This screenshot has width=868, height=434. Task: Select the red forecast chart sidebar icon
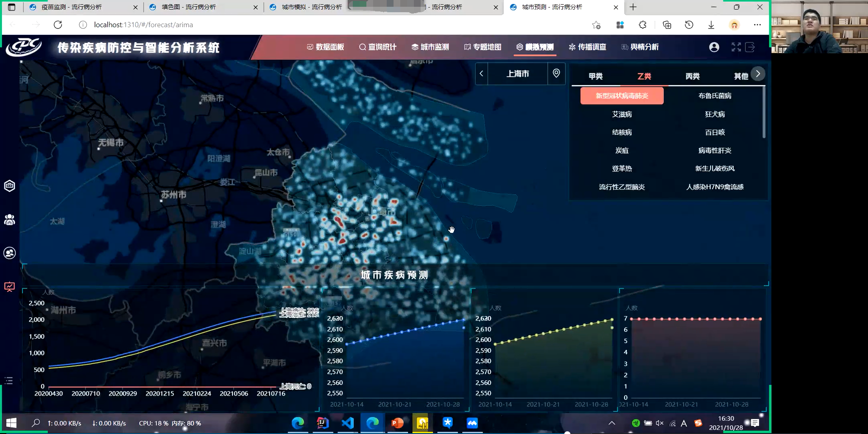(x=9, y=287)
